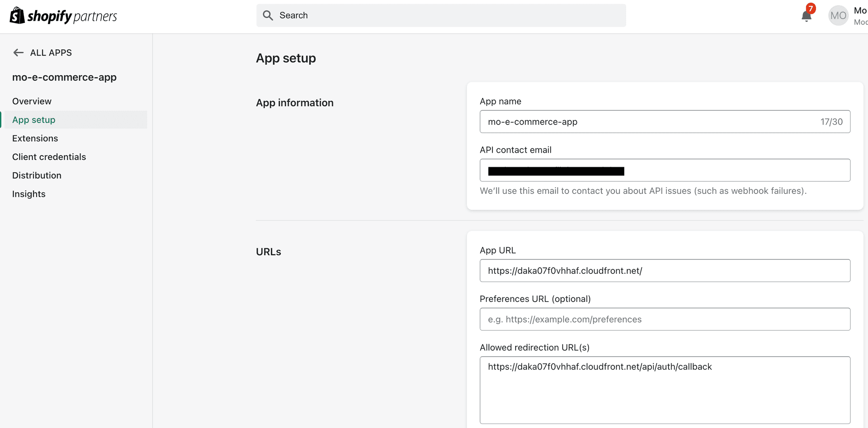Click the URLs section heading
This screenshot has width=868, height=428.
pyautogui.click(x=269, y=252)
